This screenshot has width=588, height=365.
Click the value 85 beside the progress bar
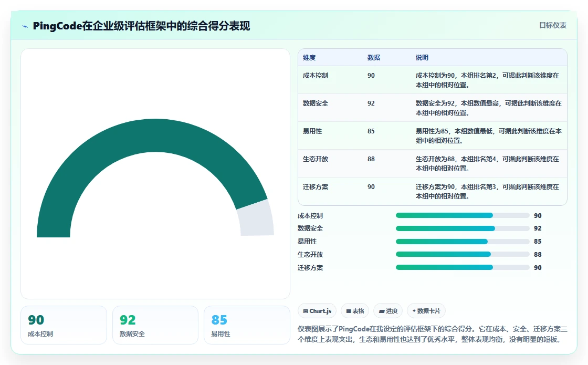click(x=538, y=241)
